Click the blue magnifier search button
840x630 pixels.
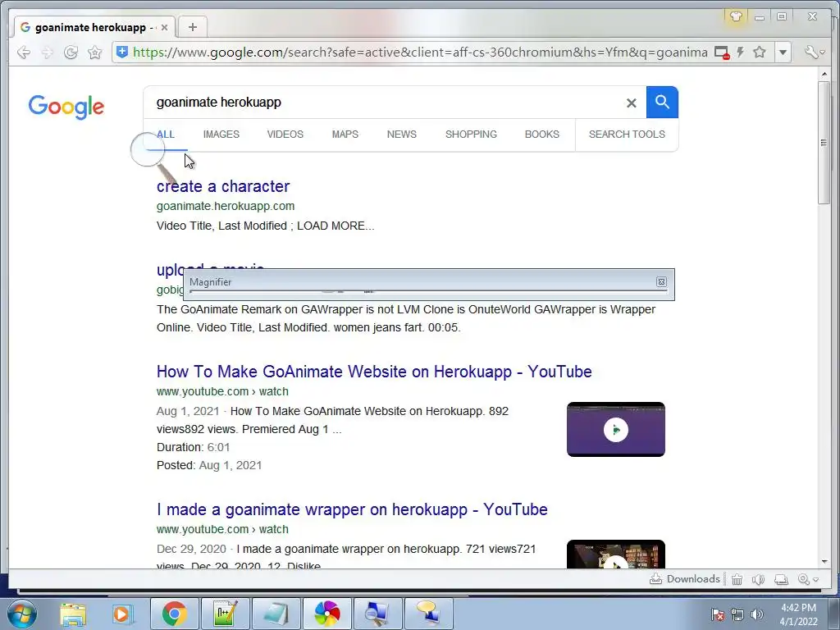pos(662,102)
